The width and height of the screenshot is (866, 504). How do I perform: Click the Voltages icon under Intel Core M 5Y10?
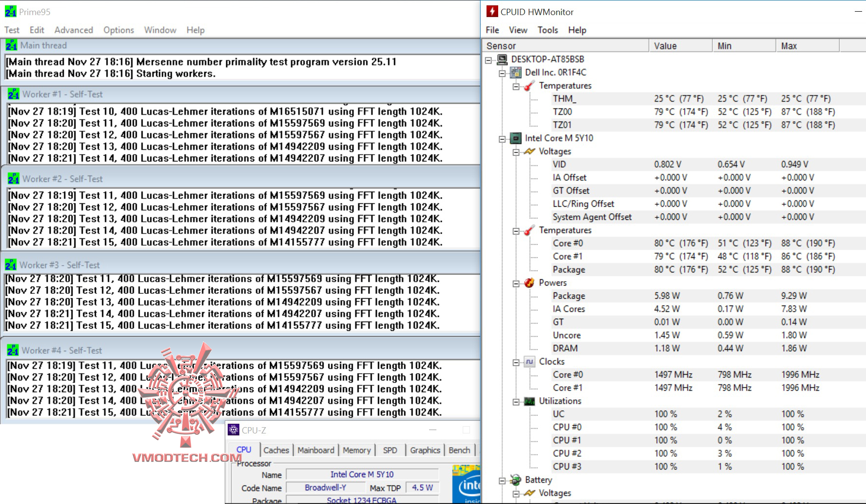(x=529, y=151)
